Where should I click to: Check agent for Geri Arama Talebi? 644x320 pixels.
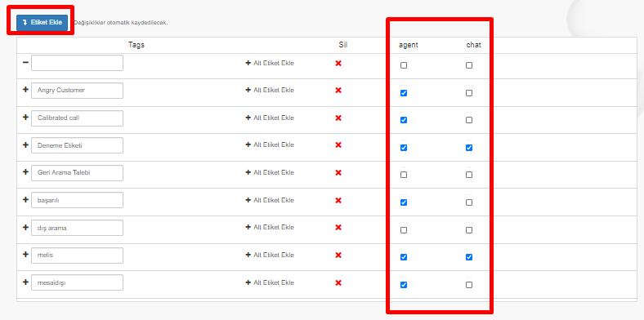[404, 175]
